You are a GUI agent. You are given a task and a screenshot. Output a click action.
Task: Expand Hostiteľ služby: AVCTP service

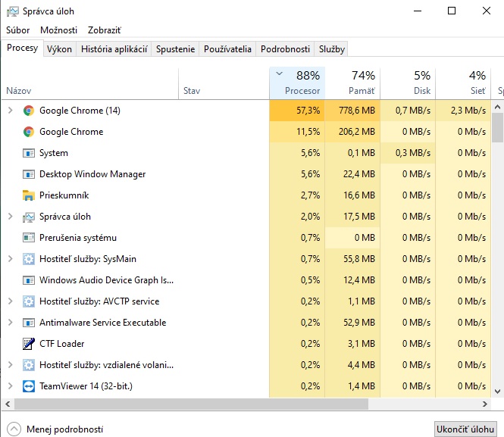coord(11,301)
